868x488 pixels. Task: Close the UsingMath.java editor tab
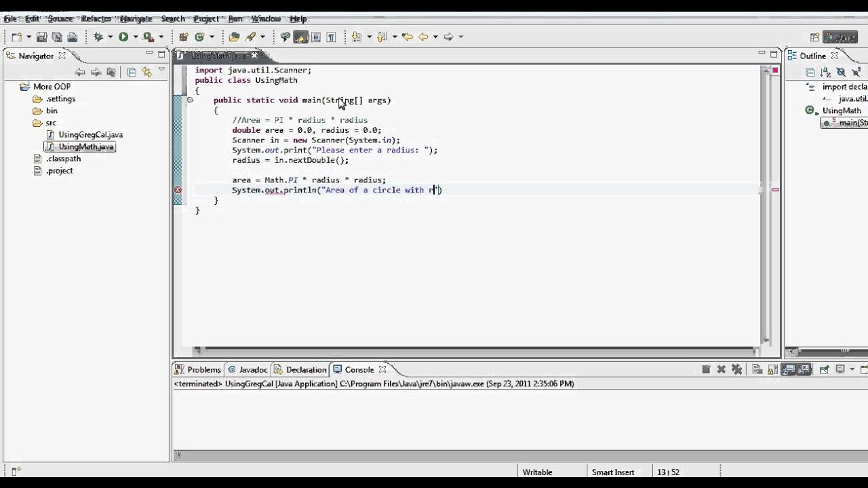tap(255, 55)
